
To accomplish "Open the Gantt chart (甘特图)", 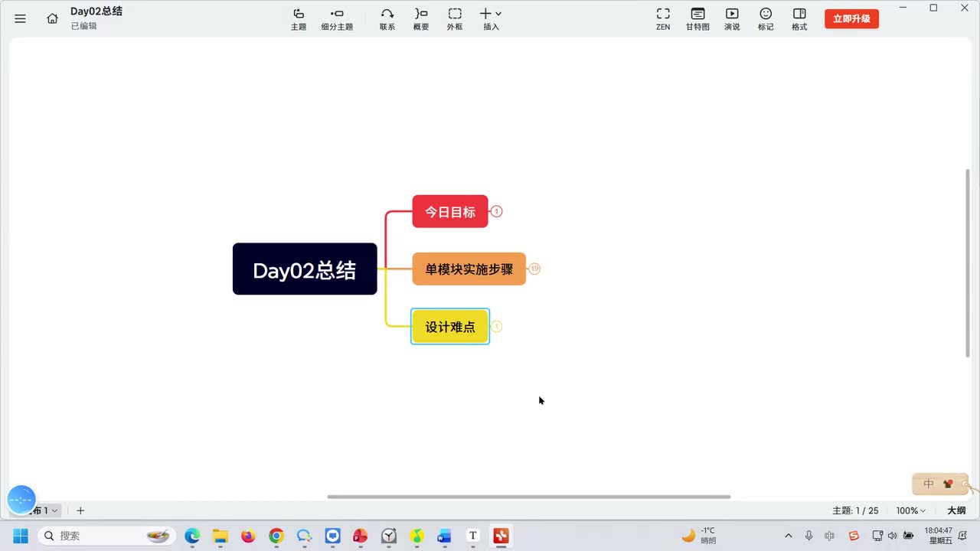I will (x=697, y=19).
